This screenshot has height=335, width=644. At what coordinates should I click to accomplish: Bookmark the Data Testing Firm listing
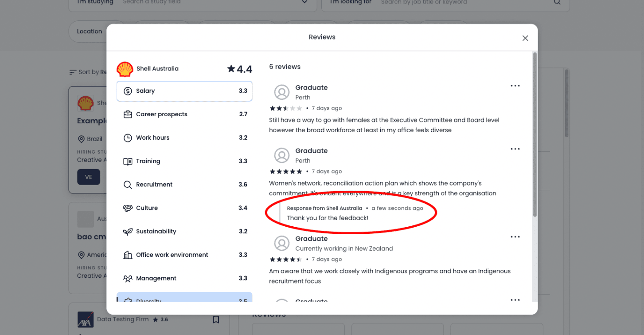pos(216,319)
